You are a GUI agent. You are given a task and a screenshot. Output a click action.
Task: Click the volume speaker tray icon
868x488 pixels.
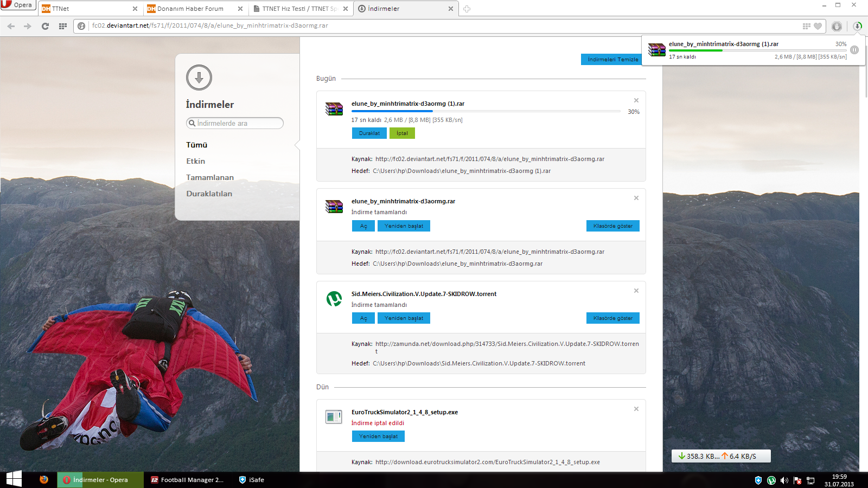coord(784,480)
